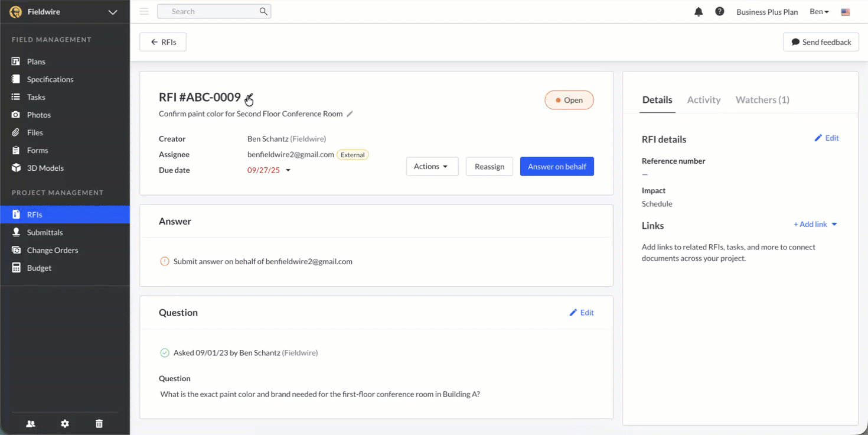Click the trash icon in sidebar footer

[x=99, y=424]
